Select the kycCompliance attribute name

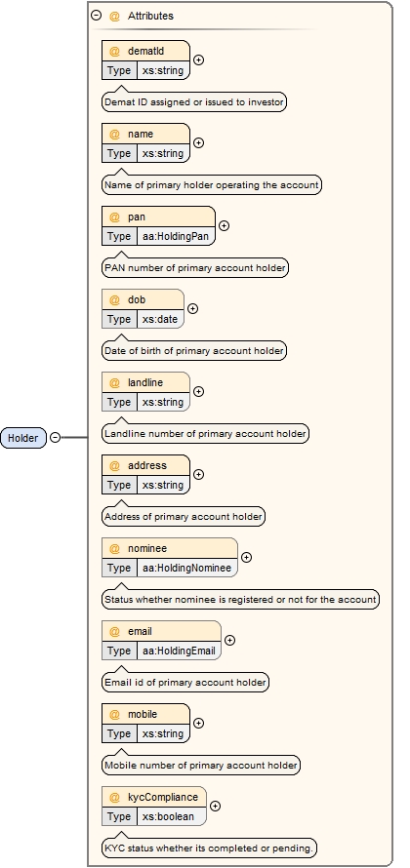tap(163, 797)
